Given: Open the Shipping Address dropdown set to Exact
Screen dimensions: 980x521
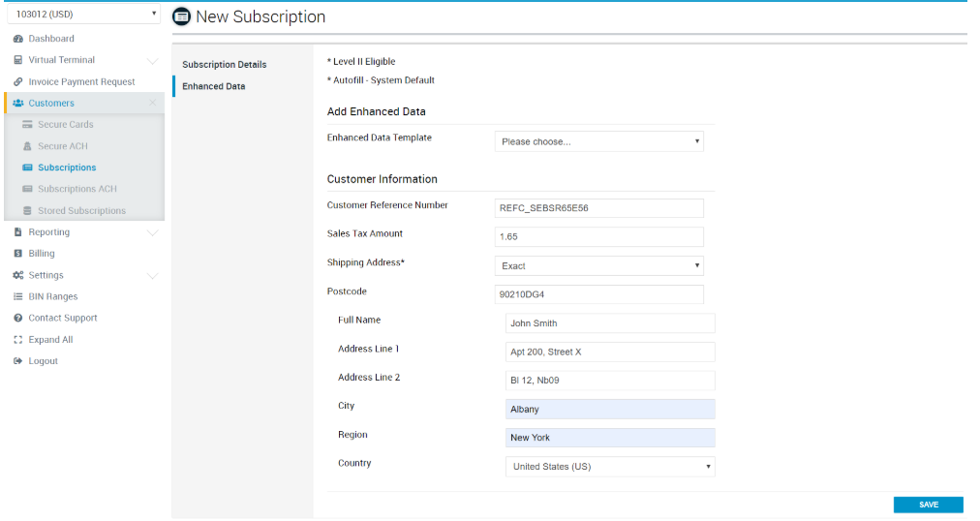Looking at the screenshot, I should pyautogui.click(x=598, y=265).
